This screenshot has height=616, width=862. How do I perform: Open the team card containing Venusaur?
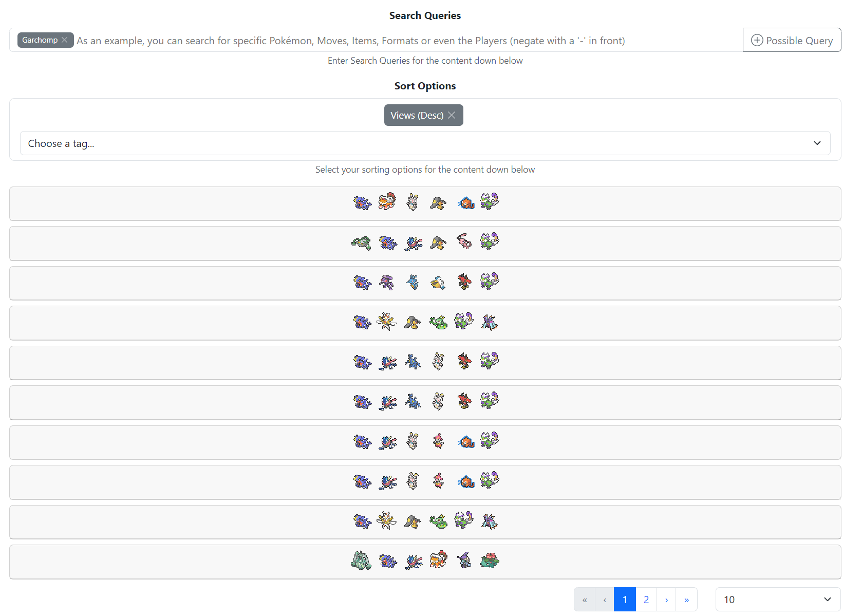[x=425, y=562]
